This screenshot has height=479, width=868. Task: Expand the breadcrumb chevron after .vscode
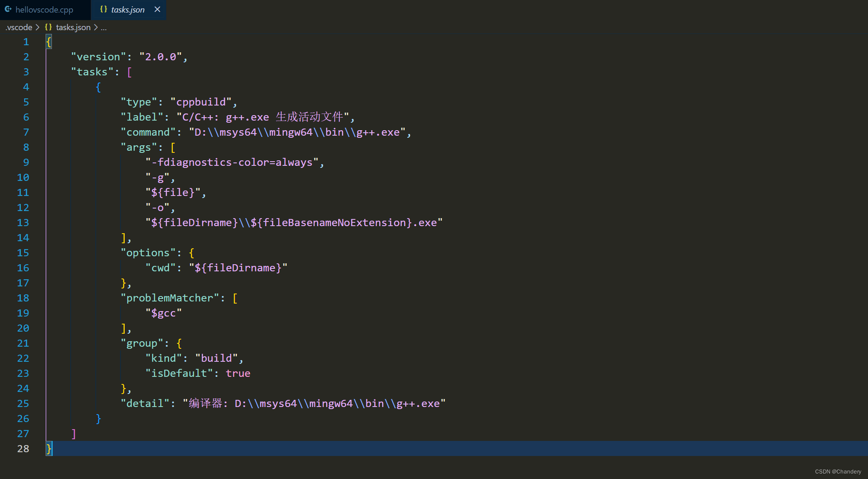tap(37, 27)
